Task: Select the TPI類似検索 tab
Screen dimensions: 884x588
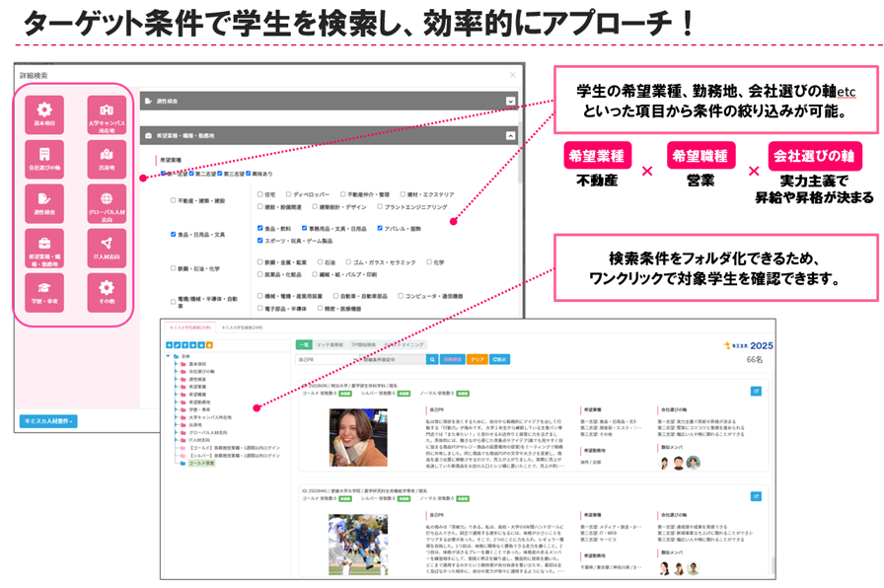Action: point(364,344)
